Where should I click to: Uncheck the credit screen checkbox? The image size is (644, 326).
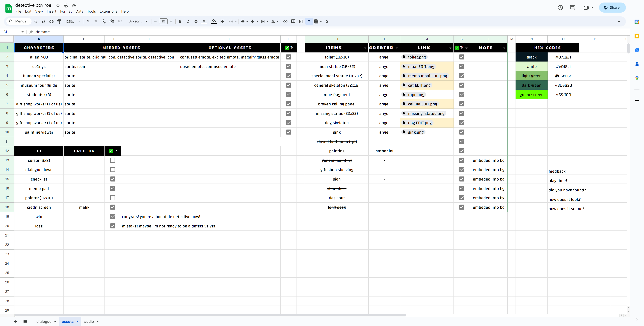coord(113,207)
